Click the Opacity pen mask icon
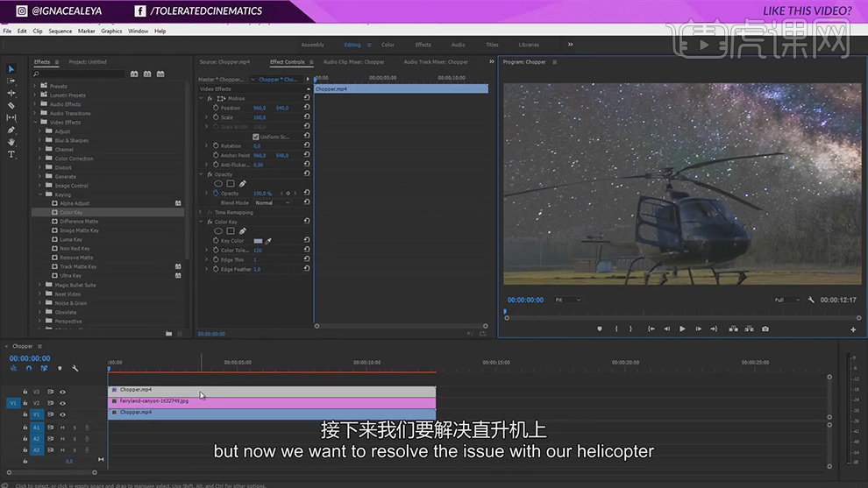The image size is (868, 488). coord(243,183)
